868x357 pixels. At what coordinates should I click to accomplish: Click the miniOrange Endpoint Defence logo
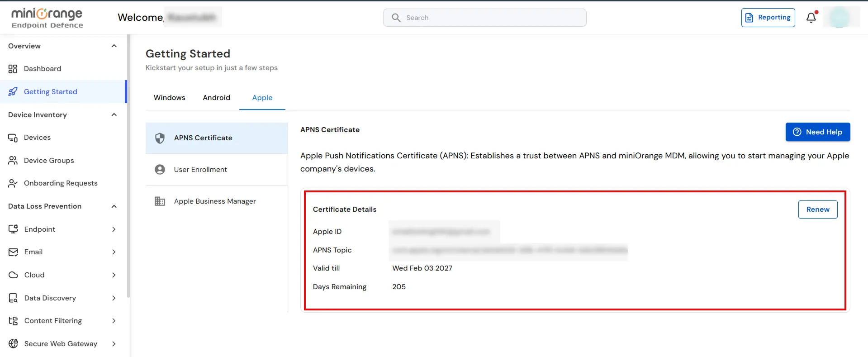click(x=47, y=18)
